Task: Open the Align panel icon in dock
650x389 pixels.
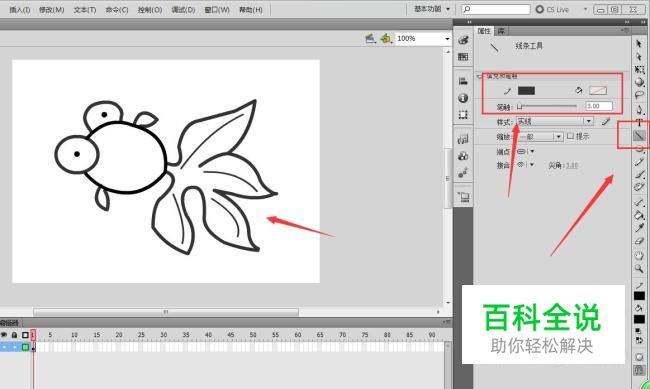Action: [463, 81]
